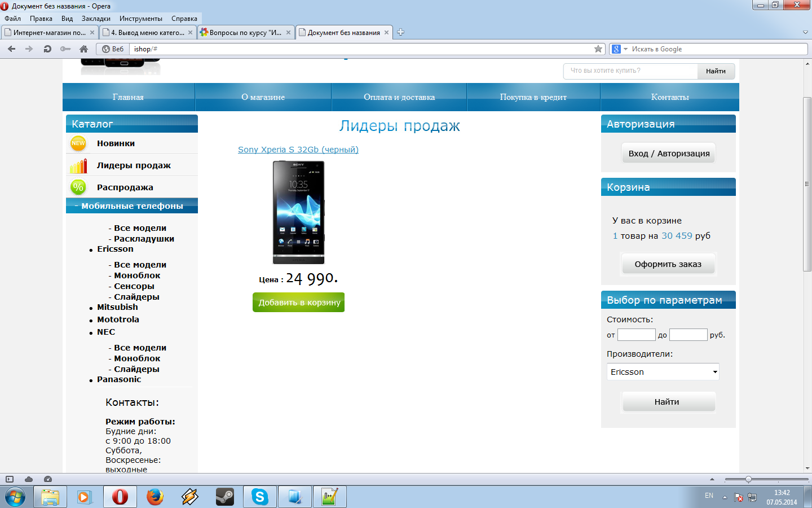The width and height of the screenshot is (812, 508).
Task: Close the '4. Вывод меню катего...' tab
Action: 190,33
